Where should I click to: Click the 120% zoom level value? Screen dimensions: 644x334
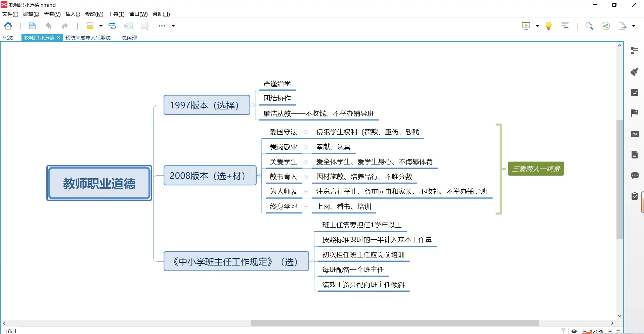597,331
